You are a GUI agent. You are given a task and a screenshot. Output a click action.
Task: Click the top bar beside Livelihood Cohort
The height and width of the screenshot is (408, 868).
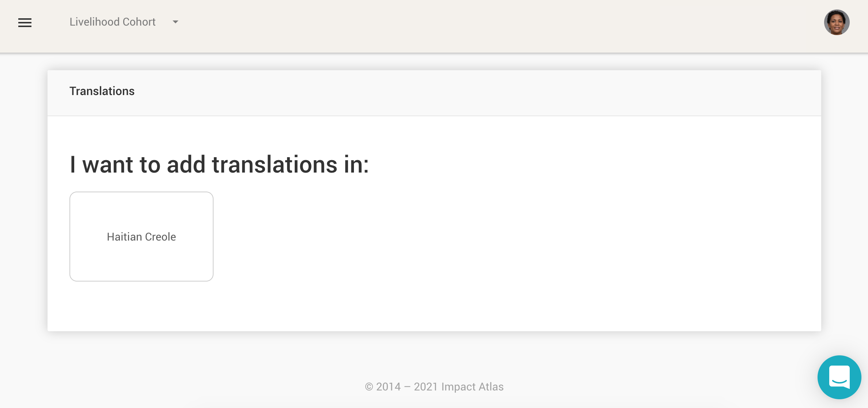439,26
